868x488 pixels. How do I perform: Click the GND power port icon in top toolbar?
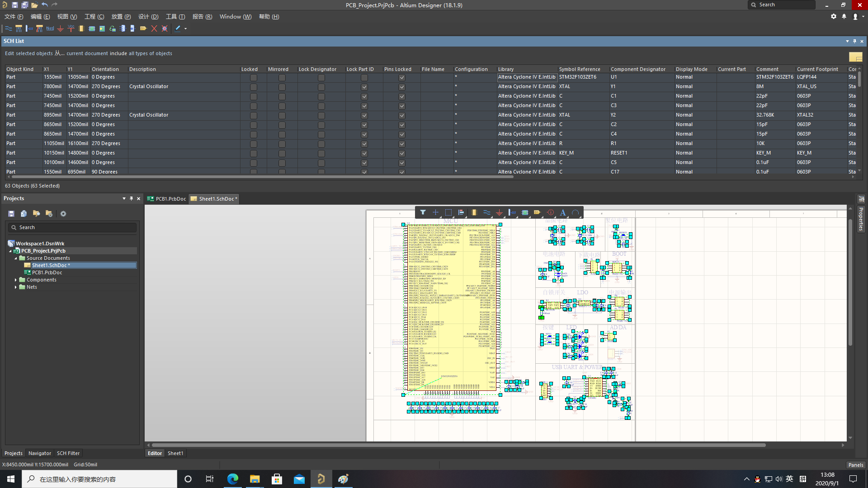[x=61, y=28]
